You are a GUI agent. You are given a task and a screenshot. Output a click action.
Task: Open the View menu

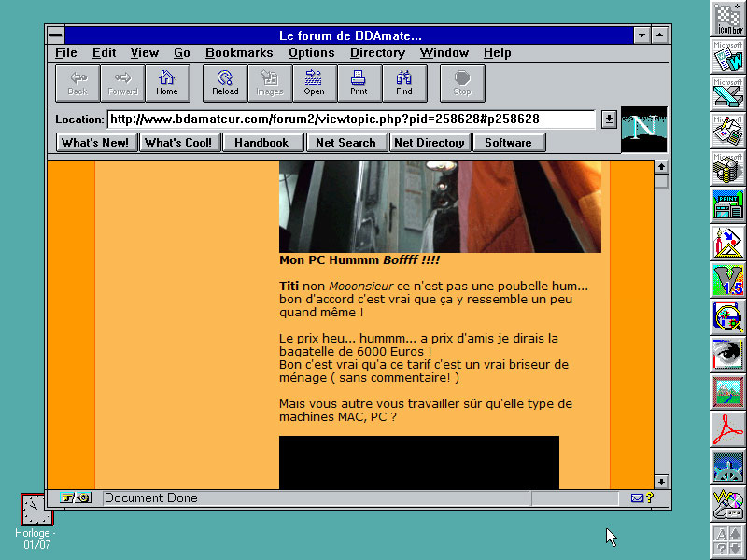point(145,53)
